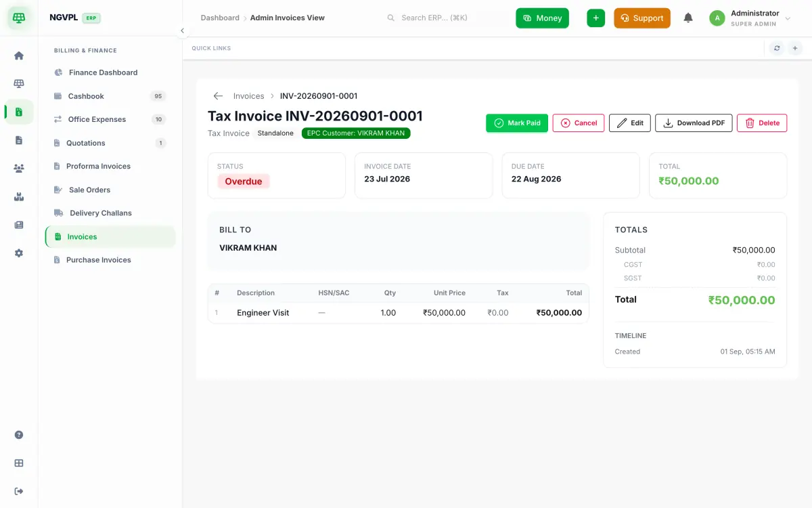Open the green billing invoice icon in the rail

pyautogui.click(x=19, y=112)
